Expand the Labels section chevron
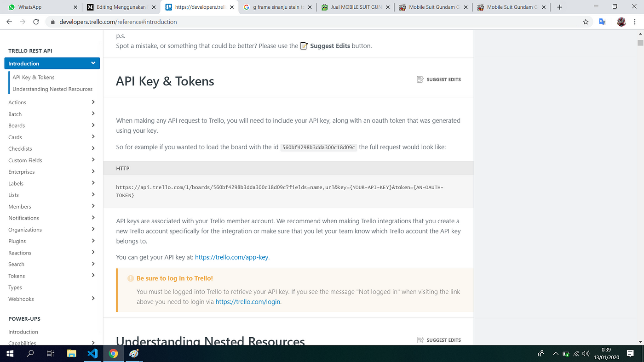The width and height of the screenshot is (644, 362). 93,183
